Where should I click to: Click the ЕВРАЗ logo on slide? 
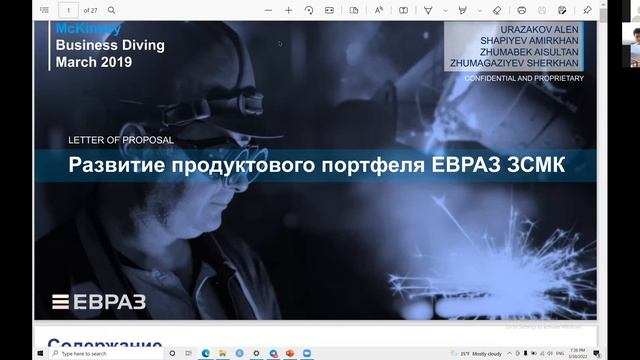[x=99, y=302]
